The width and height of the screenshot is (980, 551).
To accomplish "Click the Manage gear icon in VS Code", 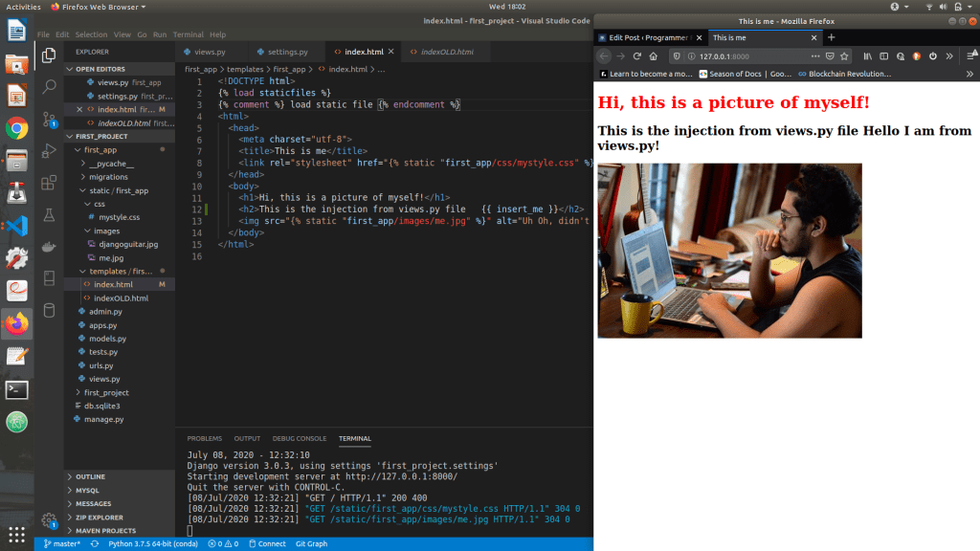I will (x=49, y=519).
